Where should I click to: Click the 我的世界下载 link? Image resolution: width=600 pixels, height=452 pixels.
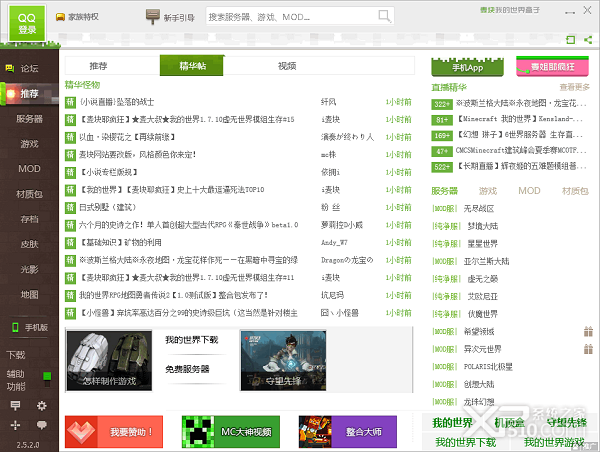191,340
